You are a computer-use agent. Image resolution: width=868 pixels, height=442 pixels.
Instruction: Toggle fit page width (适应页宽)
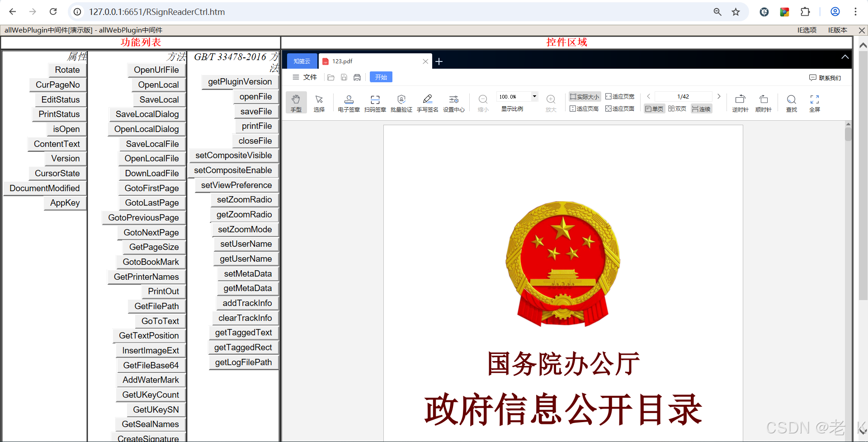tap(620, 96)
